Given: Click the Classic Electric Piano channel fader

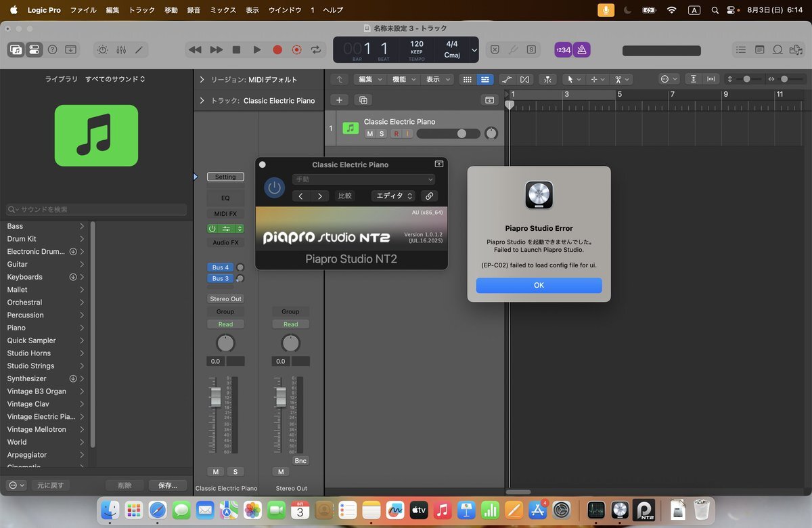Looking at the screenshot, I should point(215,398).
